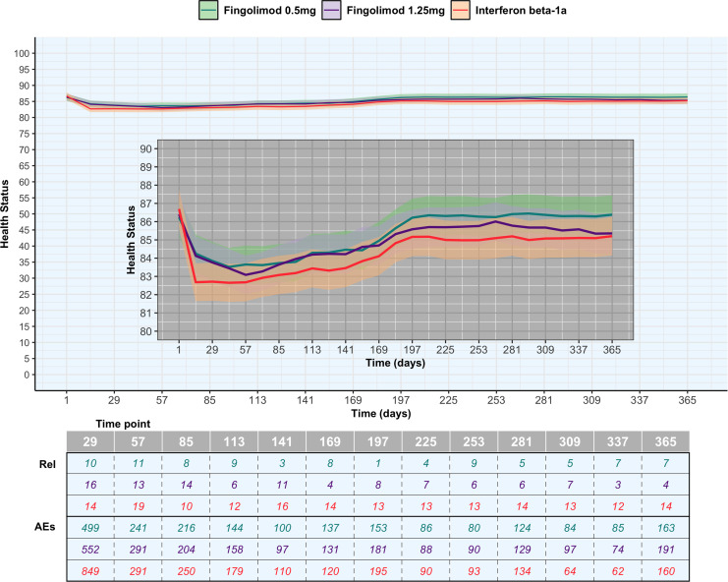Select the grey table header cell '197'
728x582 pixels.
(378, 441)
